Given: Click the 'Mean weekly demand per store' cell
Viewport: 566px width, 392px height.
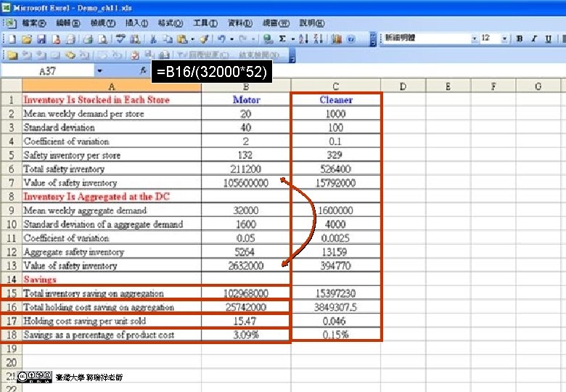Looking at the screenshot, I should pyautogui.click(x=112, y=114).
